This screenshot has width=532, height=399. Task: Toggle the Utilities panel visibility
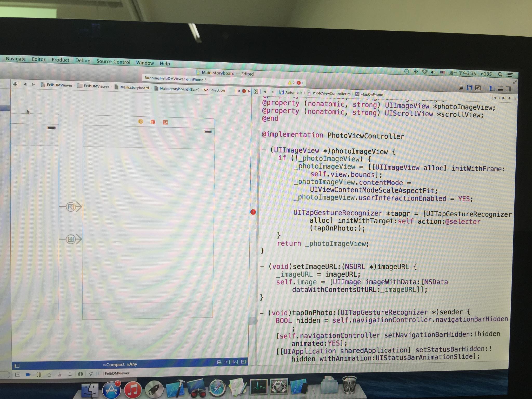pos(509,89)
